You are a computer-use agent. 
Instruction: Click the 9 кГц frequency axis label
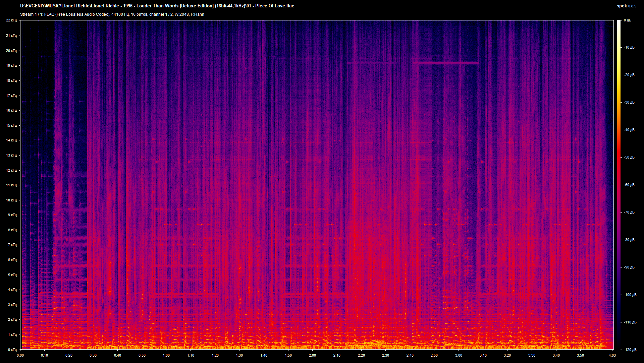coord(12,215)
